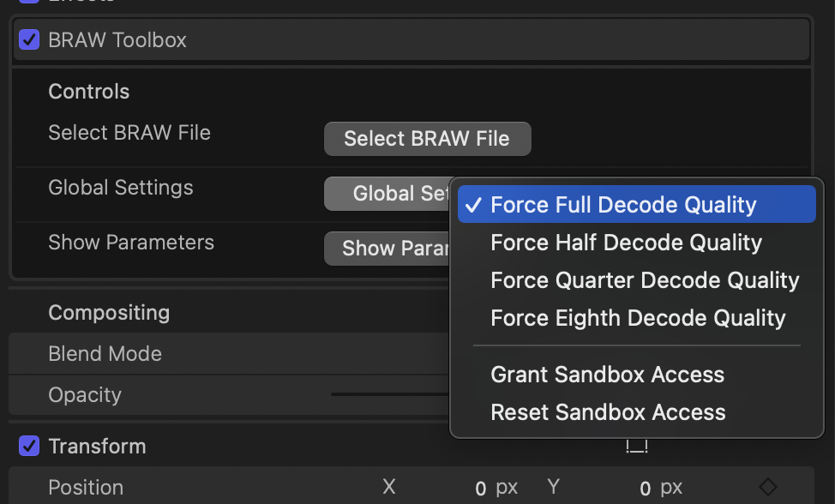The width and height of the screenshot is (835, 504).
Task: Pick Force Quarter Decode Quality option
Action: coord(645,280)
